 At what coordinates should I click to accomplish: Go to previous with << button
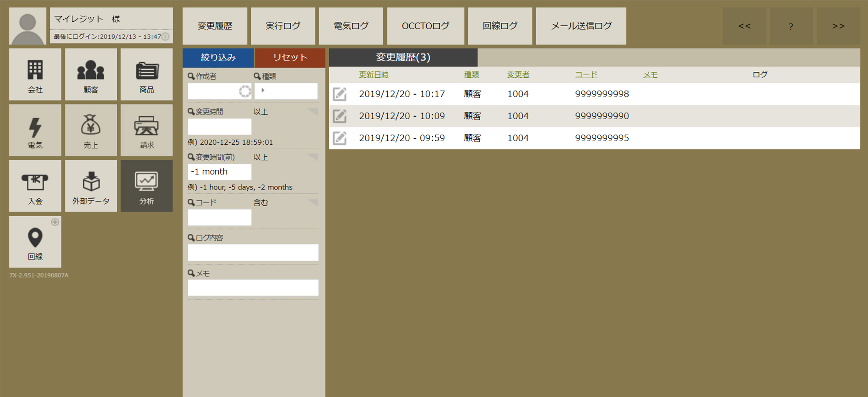744,26
